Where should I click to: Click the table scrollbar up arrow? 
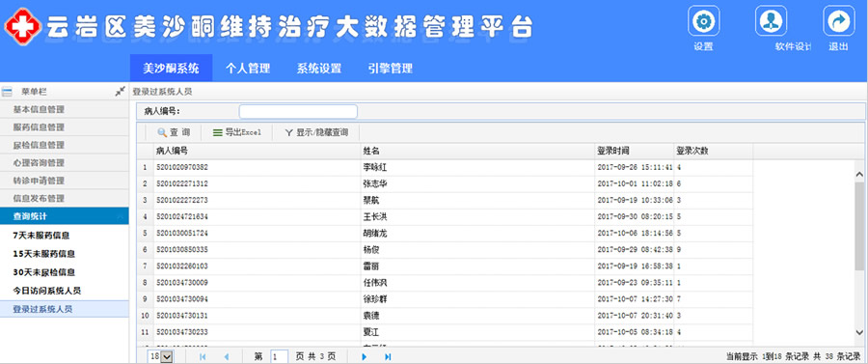click(x=859, y=175)
